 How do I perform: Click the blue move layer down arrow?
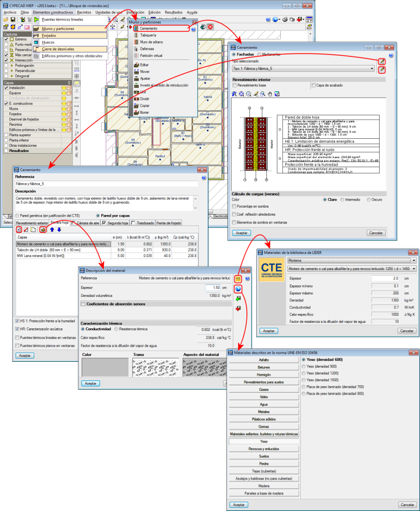pos(59,230)
